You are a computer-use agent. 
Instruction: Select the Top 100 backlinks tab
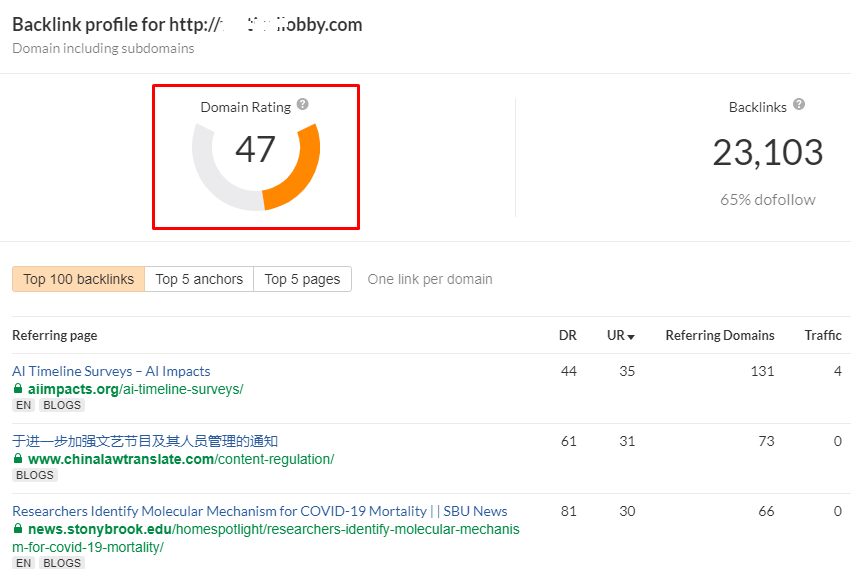pyautogui.click(x=78, y=279)
